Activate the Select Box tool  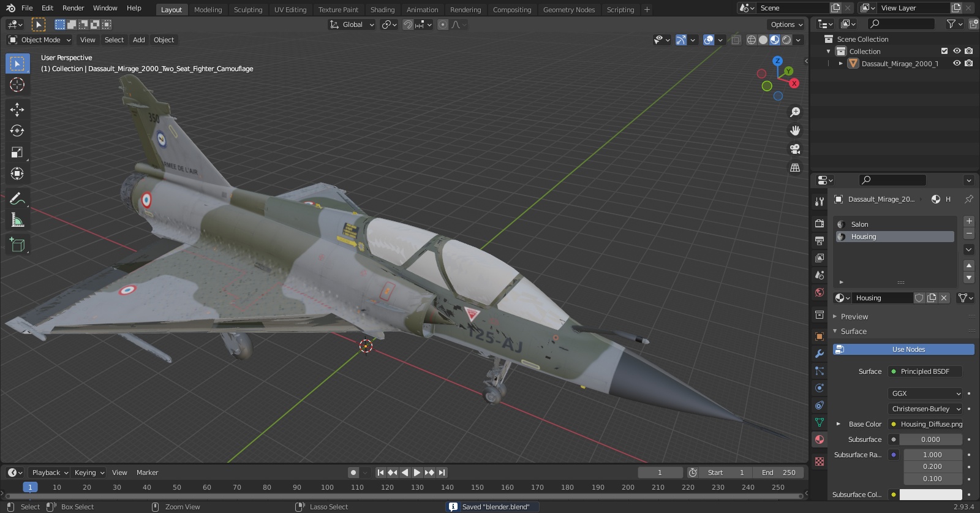click(x=17, y=64)
